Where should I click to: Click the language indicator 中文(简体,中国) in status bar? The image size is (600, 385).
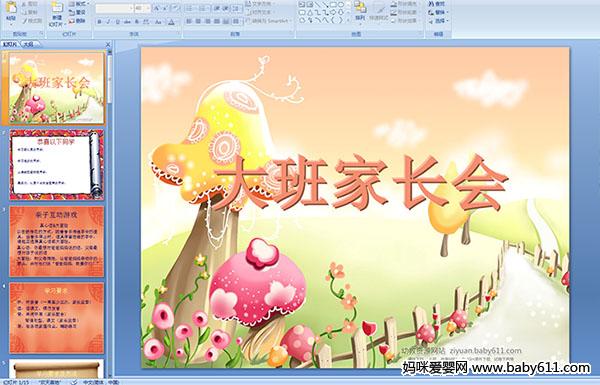(101, 382)
